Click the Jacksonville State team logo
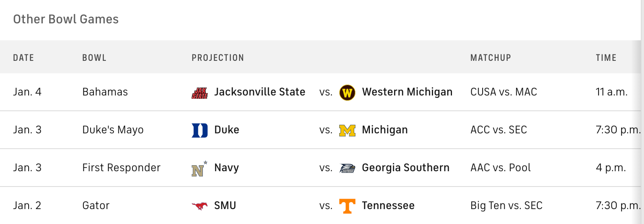 click(x=200, y=93)
